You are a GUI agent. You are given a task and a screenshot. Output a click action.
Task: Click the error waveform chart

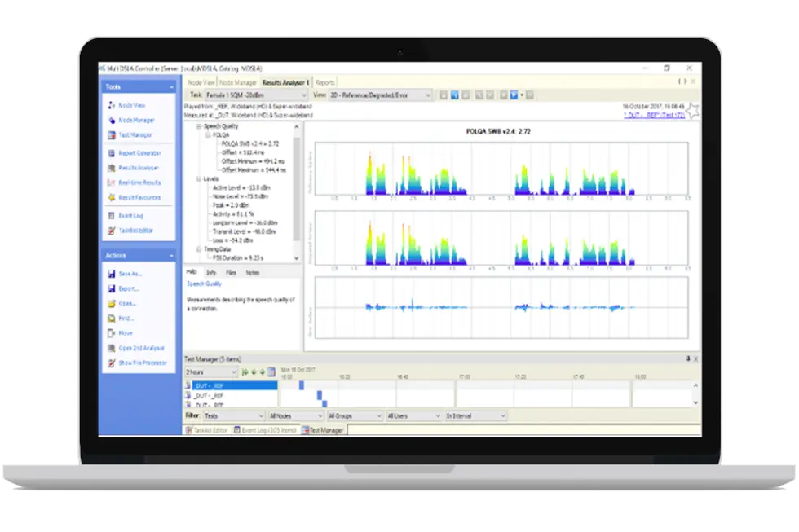pyautogui.click(x=501, y=307)
